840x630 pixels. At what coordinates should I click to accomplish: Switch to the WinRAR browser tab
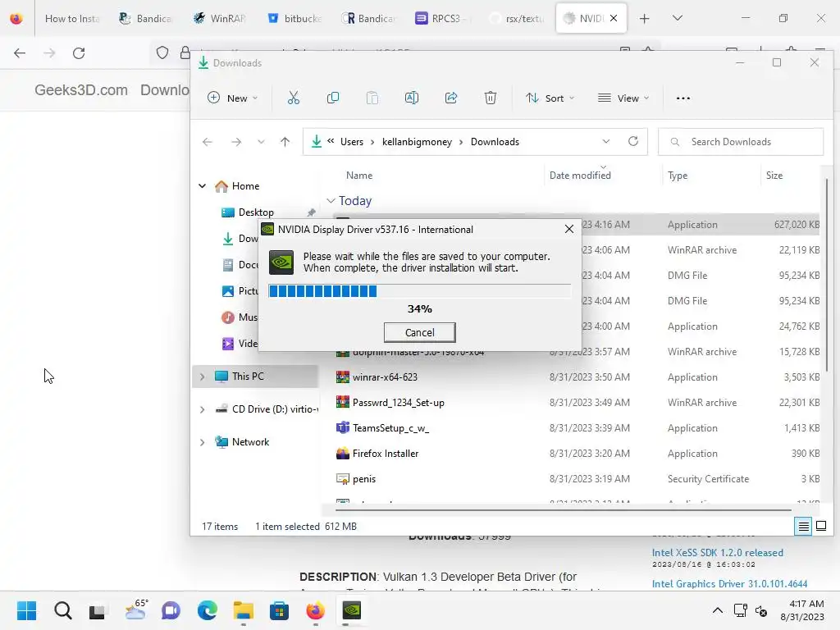(x=218, y=18)
